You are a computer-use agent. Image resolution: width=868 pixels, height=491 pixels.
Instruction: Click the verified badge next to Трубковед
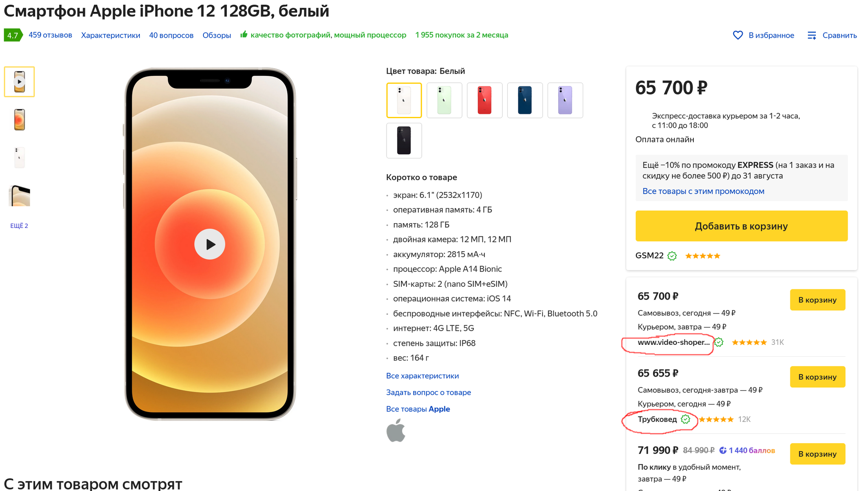click(685, 419)
